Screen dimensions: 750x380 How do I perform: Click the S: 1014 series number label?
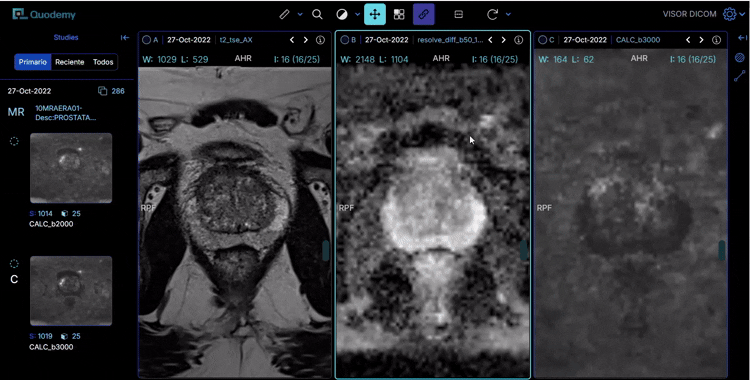pos(41,214)
